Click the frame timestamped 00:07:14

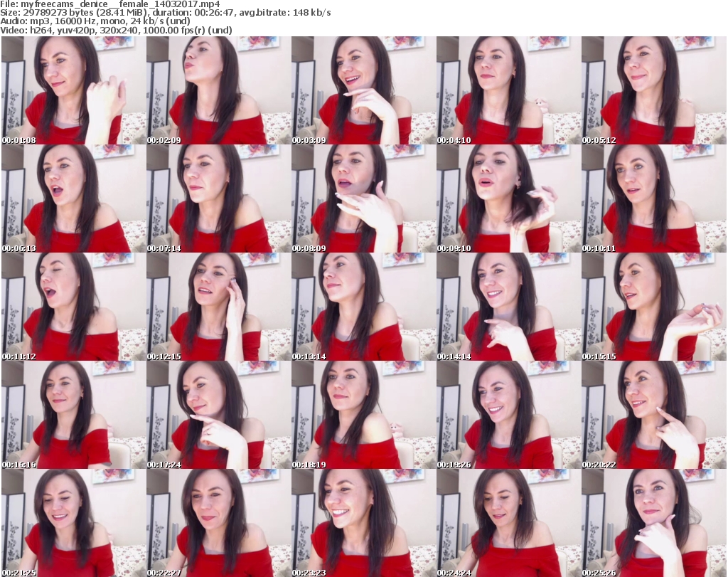click(x=219, y=198)
